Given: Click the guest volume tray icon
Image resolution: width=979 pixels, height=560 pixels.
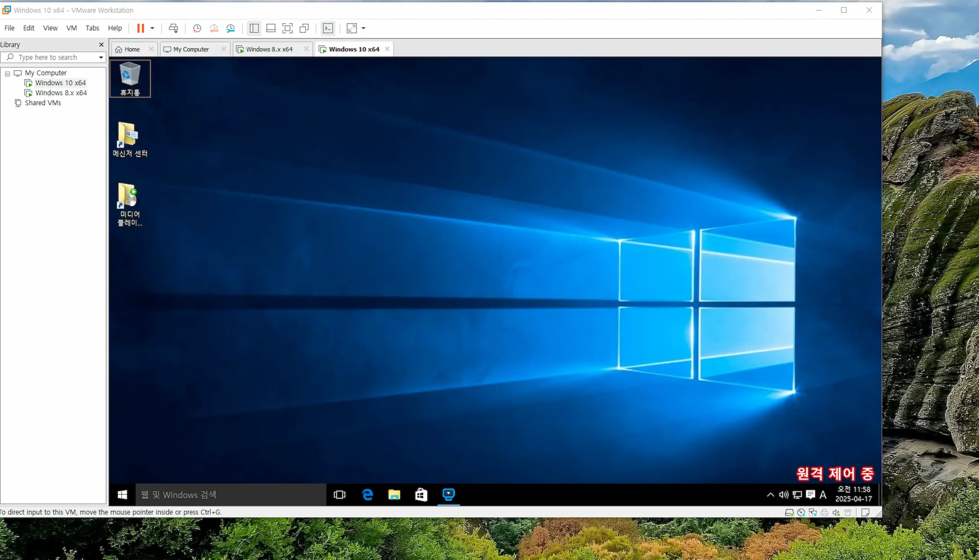Looking at the screenshot, I should 784,495.
